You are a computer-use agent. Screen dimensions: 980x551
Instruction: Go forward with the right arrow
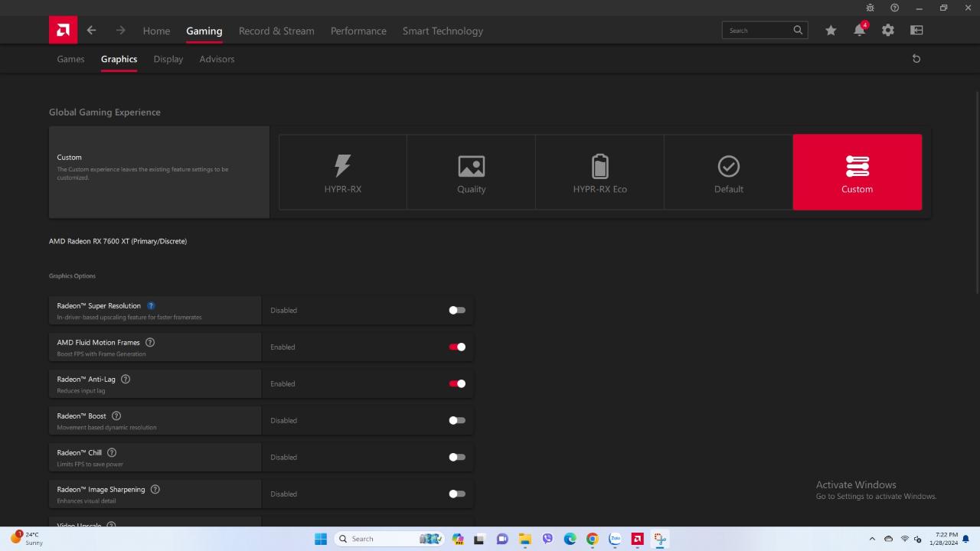[120, 31]
